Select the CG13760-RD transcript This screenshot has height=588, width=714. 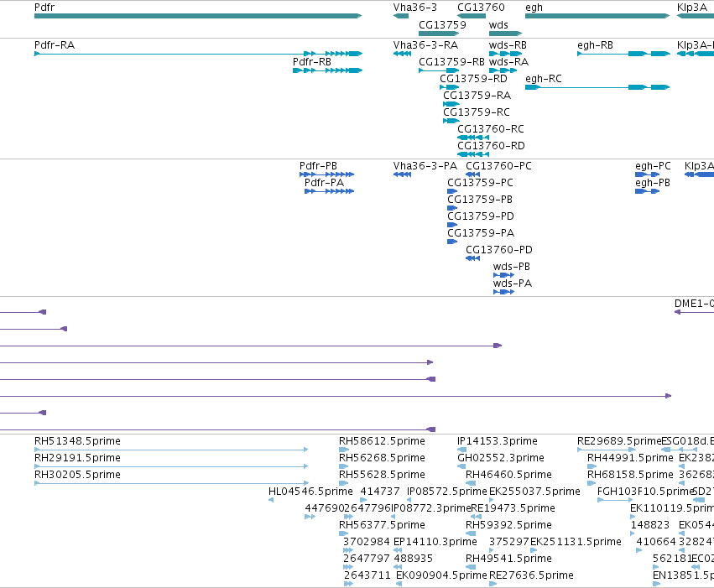point(473,154)
